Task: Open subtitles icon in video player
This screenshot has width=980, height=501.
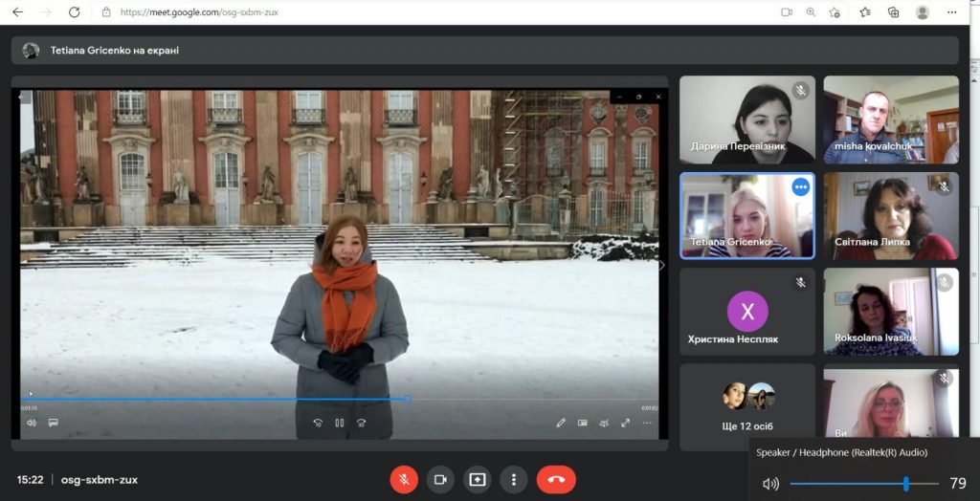Action: pyautogui.click(x=54, y=423)
